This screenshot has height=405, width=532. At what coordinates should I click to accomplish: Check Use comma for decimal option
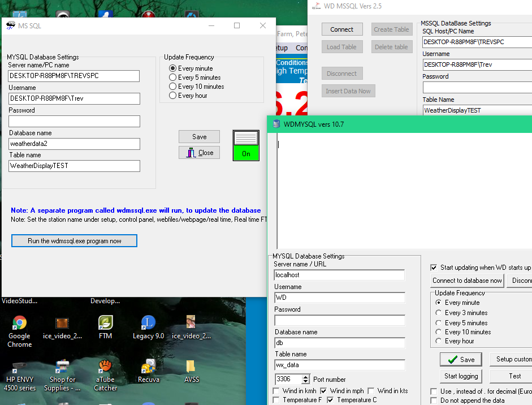coord(434,391)
